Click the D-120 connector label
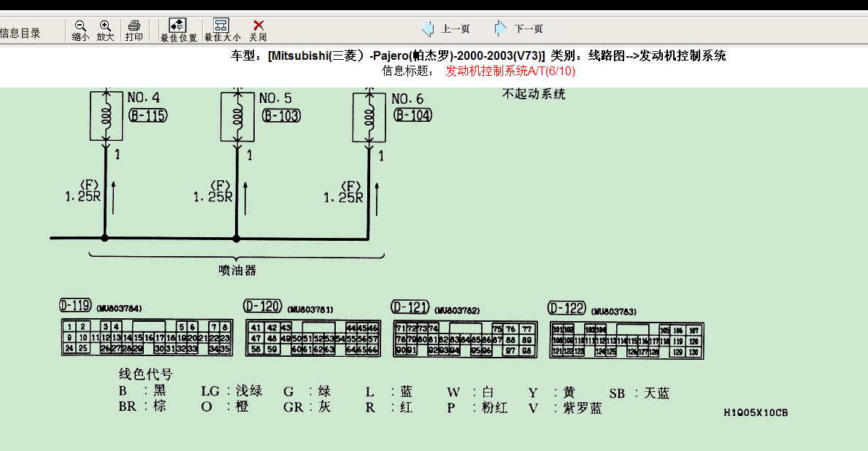The image size is (868, 451). [263, 306]
